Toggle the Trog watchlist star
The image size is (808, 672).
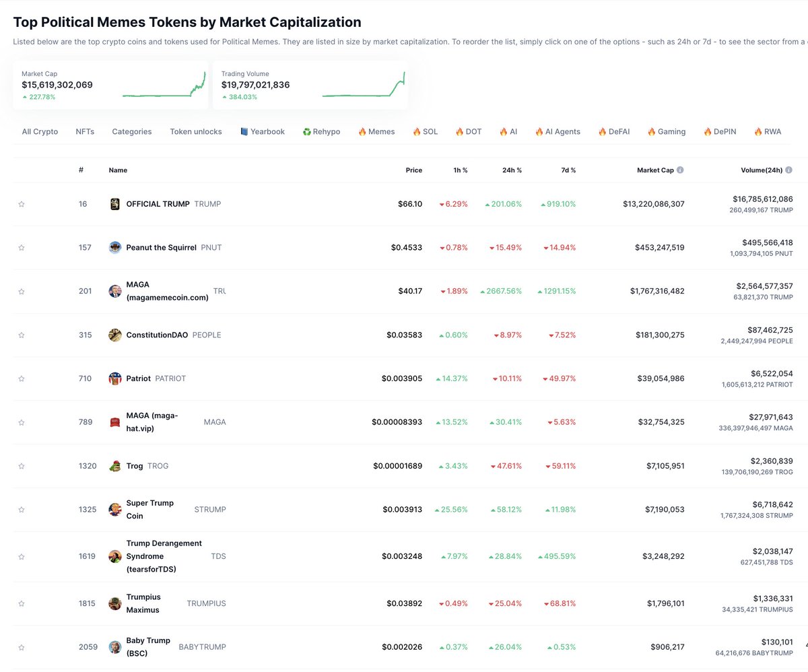pos(22,466)
